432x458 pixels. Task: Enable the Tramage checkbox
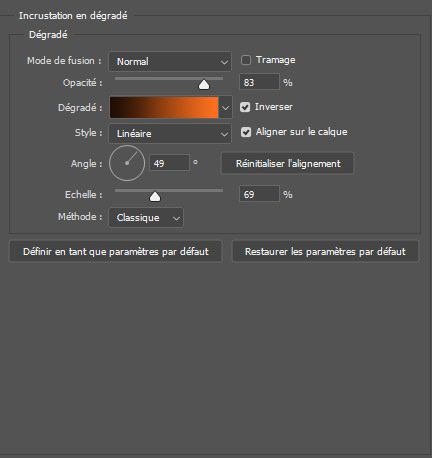pos(246,60)
